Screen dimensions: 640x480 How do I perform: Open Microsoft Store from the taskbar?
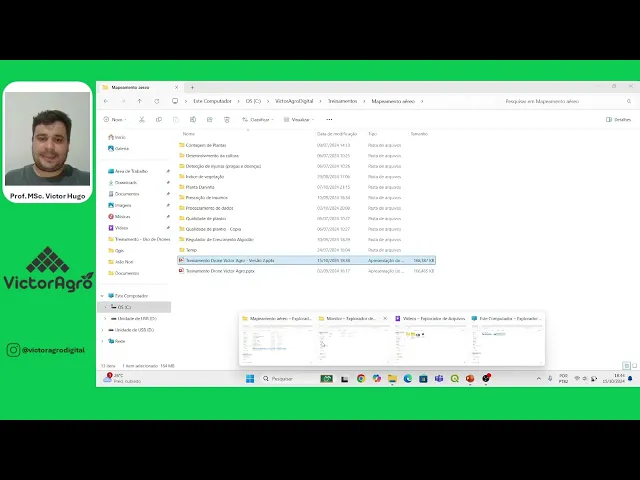point(423,379)
